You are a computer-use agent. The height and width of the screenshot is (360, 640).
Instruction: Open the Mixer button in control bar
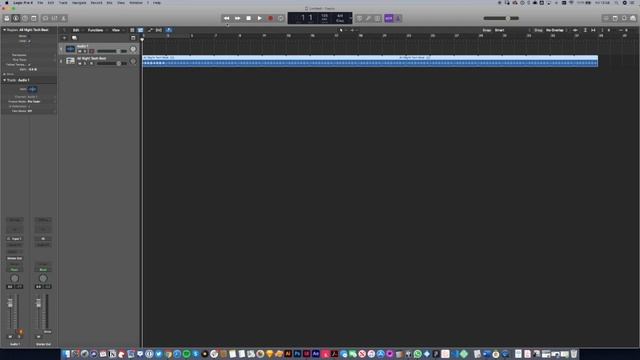tap(54, 18)
